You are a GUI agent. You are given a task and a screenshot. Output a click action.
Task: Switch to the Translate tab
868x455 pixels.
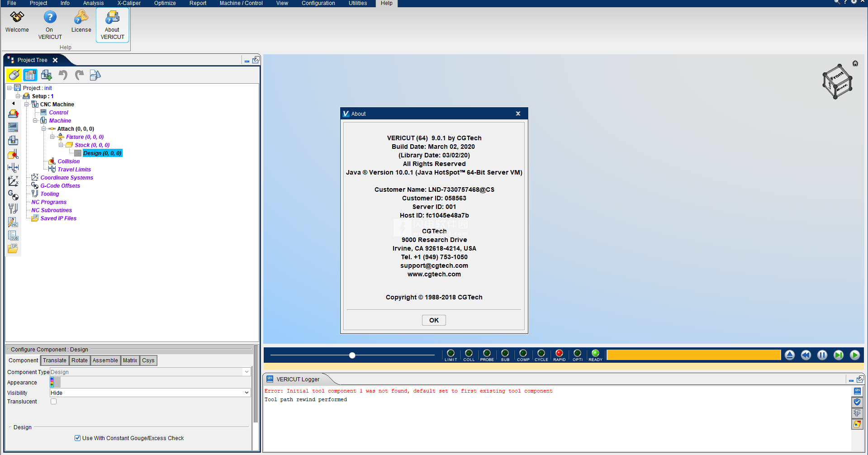[55, 360]
